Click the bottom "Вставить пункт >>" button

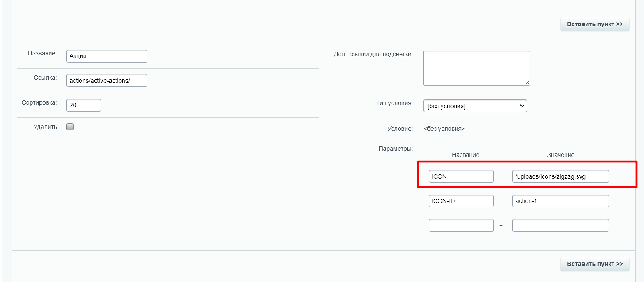tap(595, 264)
